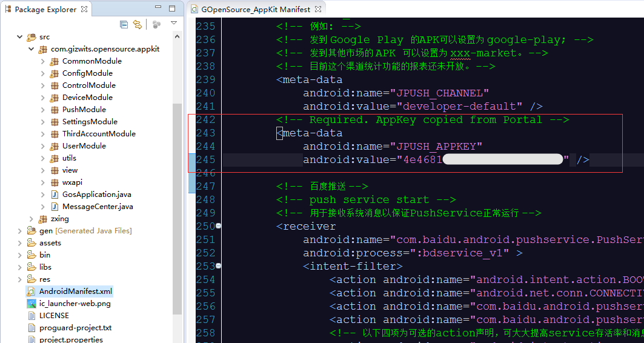Screen dimensions: 644x343
Task: Fold the intent-filter block at line 253
Action: point(218,266)
